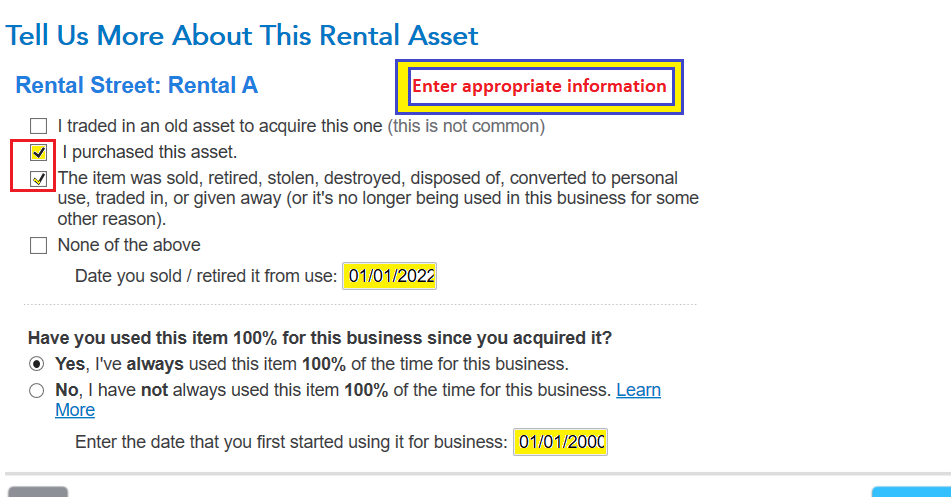Click the gray (this is not common) note

(466, 126)
